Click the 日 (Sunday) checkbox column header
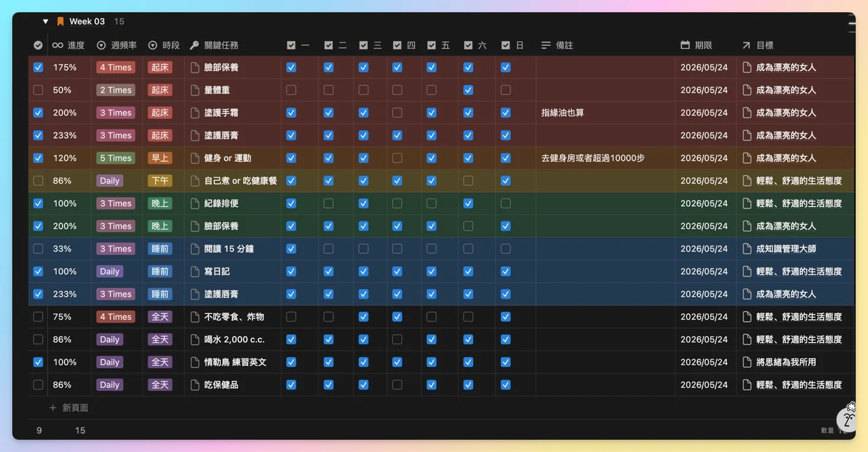This screenshot has height=452, width=868. (x=512, y=45)
